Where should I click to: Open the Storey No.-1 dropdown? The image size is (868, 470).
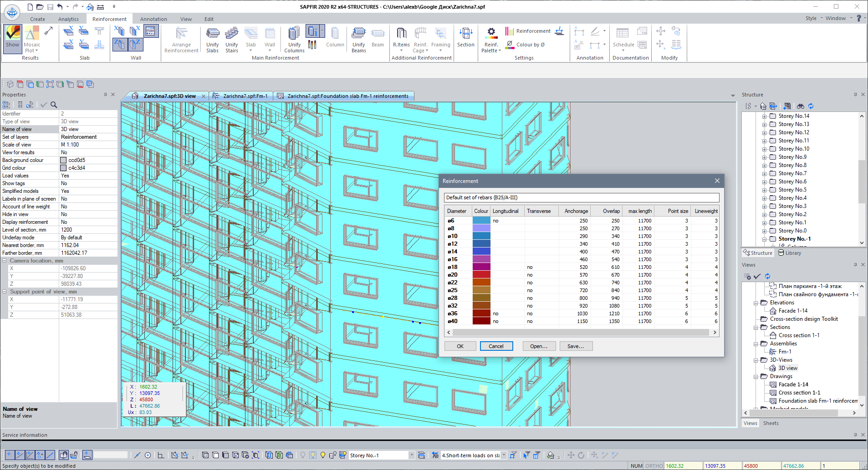(411, 455)
